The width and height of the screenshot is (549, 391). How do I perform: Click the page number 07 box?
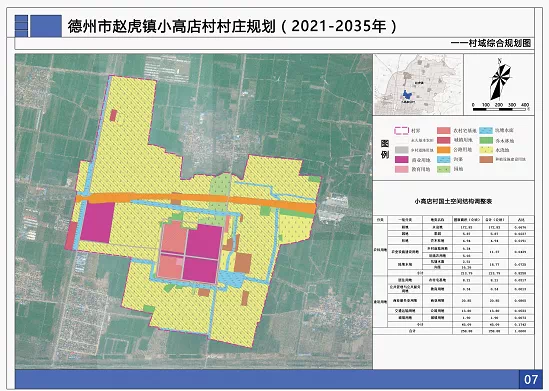point(530,379)
